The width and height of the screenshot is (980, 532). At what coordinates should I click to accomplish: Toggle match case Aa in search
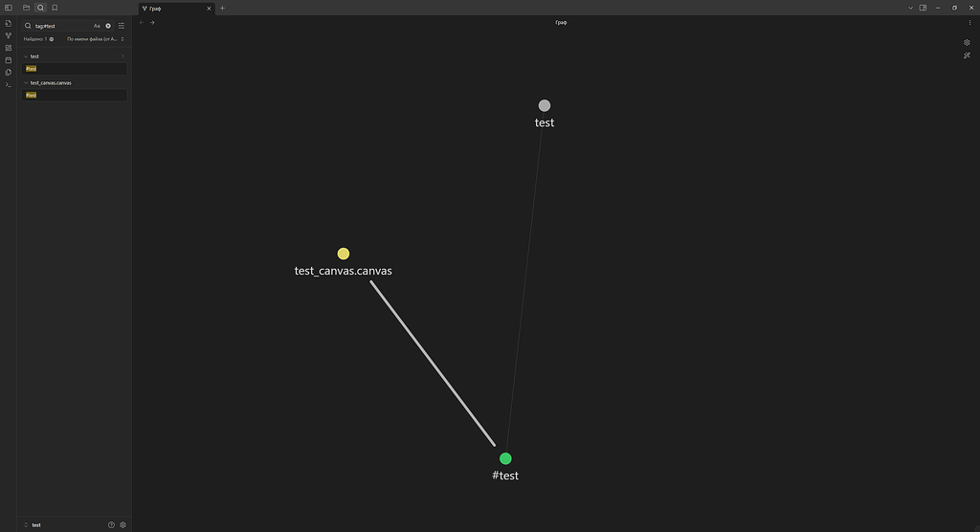pyautogui.click(x=97, y=26)
